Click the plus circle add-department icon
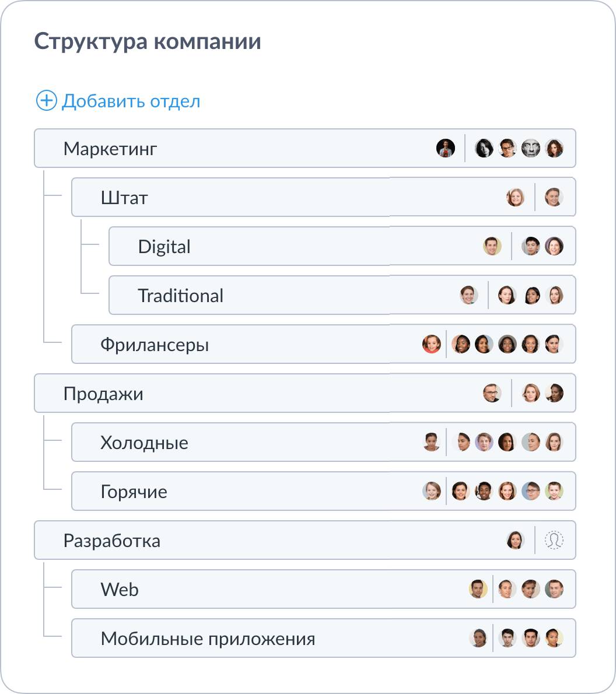This screenshot has width=616, height=694. [46, 100]
